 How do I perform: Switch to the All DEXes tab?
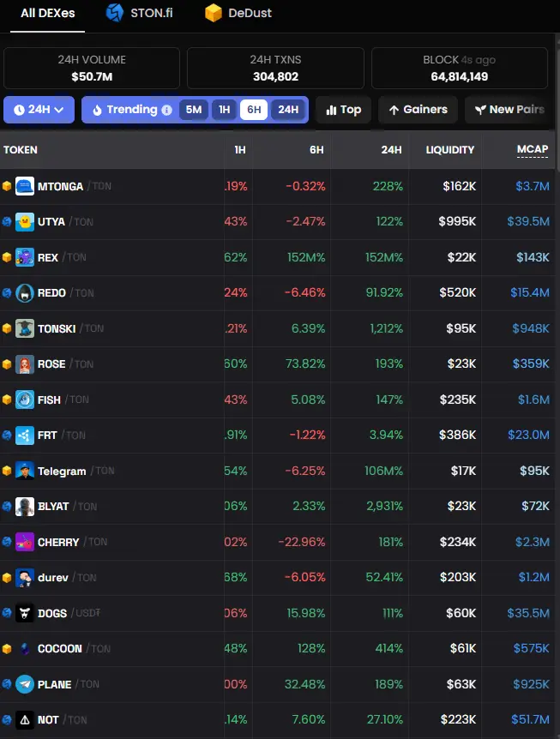(48, 13)
